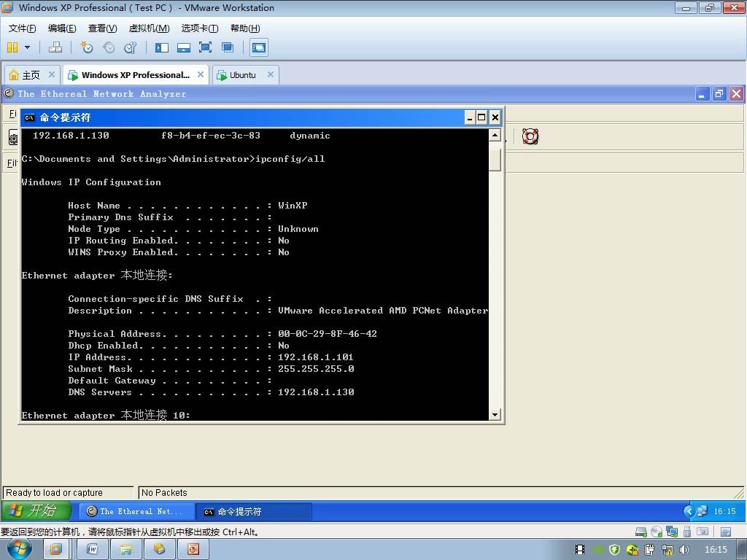
Task: Click the PowerPoint icon on host taskbar
Action: click(x=193, y=550)
